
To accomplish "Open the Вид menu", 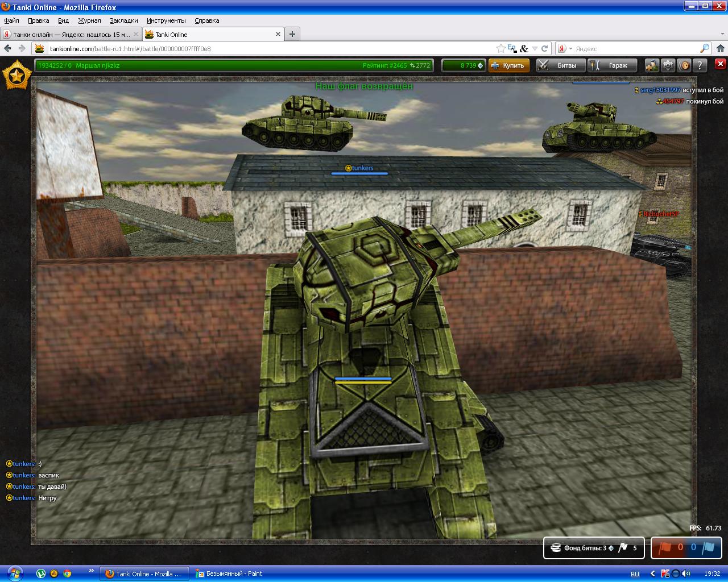I will click(x=64, y=20).
